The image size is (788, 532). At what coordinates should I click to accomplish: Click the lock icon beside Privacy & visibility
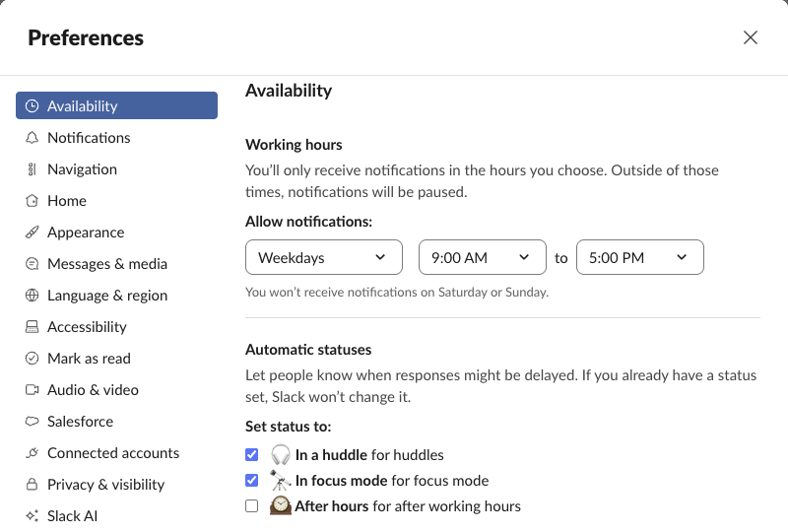click(33, 485)
